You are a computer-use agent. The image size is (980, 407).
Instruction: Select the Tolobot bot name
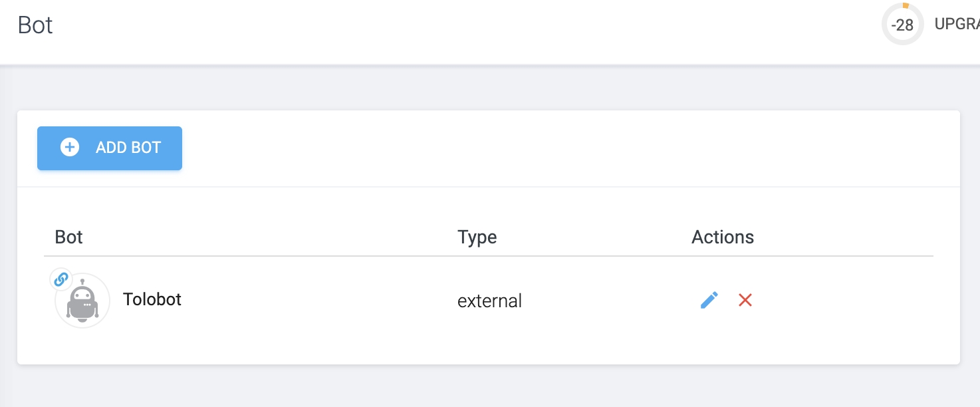click(152, 299)
